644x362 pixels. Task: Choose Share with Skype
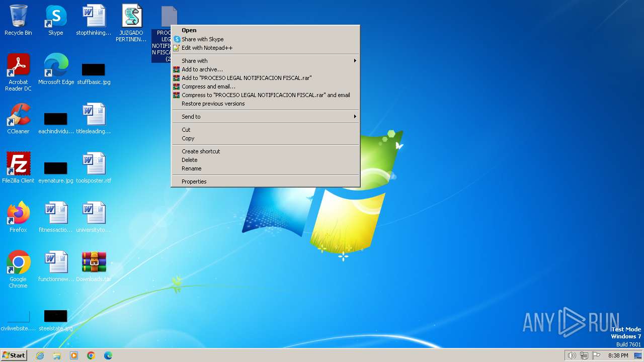click(x=266, y=39)
